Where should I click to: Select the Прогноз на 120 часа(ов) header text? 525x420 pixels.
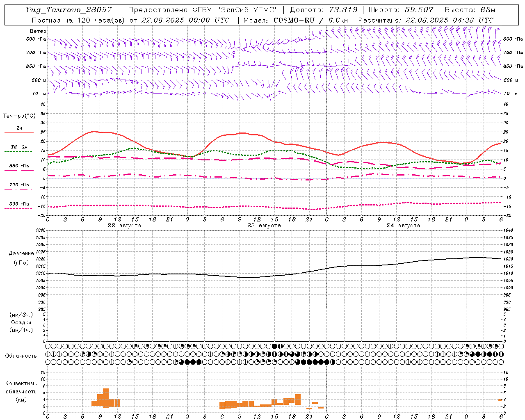pos(79,20)
